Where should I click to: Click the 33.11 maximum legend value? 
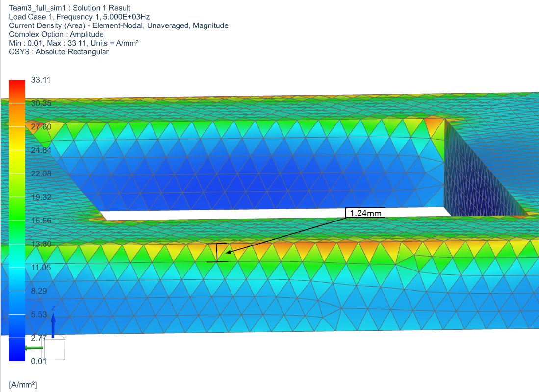(x=41, y=80)
